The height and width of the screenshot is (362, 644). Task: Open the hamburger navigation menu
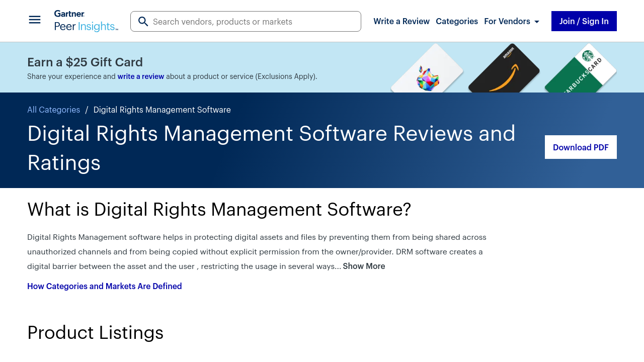[35, 20]
